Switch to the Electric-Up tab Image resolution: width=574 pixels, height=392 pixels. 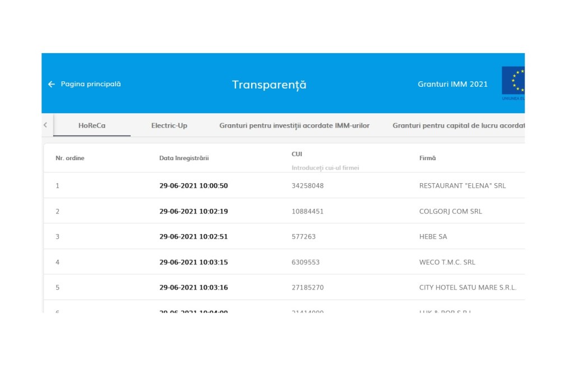[x=169, y=125]
